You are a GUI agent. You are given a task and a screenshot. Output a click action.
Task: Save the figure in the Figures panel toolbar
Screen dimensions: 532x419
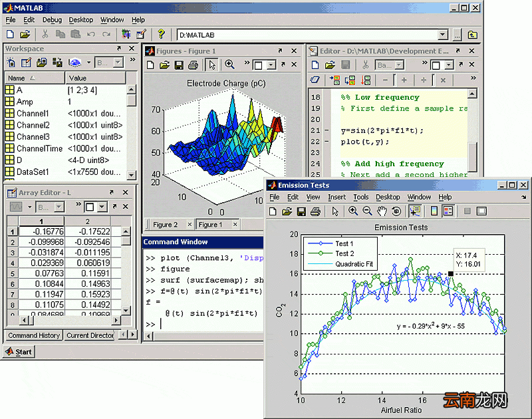[x=179, y=65]
